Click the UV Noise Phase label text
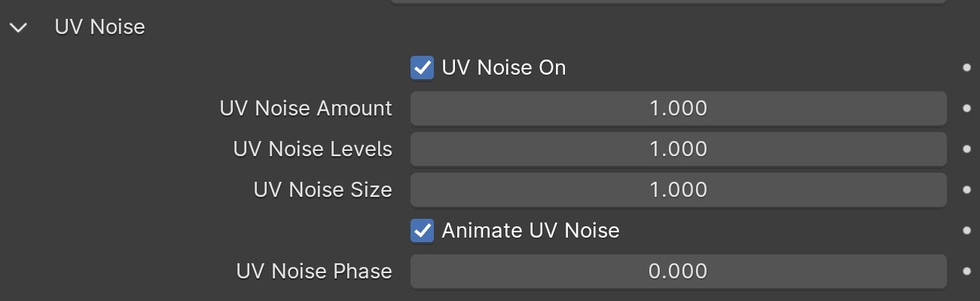The width and height of the screenshot is (980, 301). tap(314, 271)
